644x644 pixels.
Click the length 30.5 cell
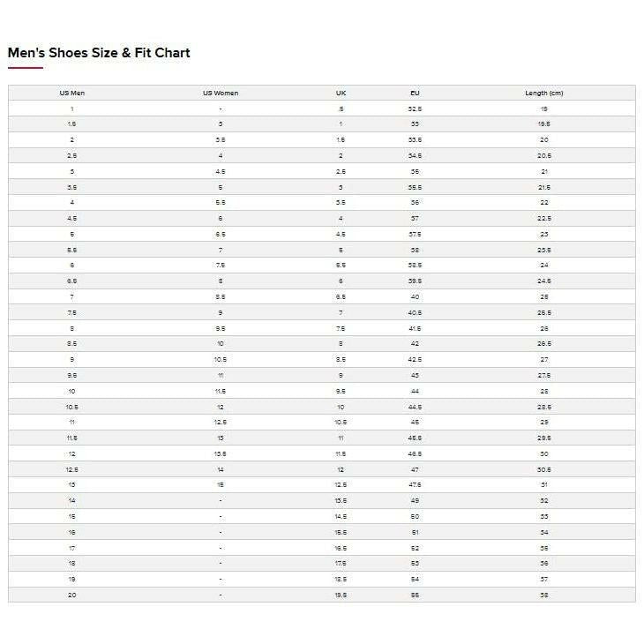click(543, 469)
